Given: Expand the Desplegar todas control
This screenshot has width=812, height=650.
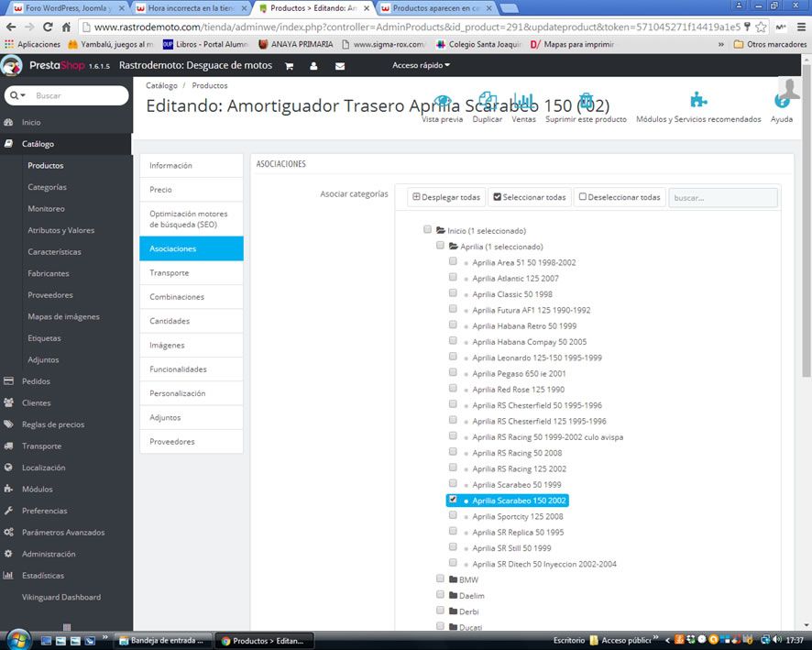Looking at the screenshot, I should pos(446,197).
